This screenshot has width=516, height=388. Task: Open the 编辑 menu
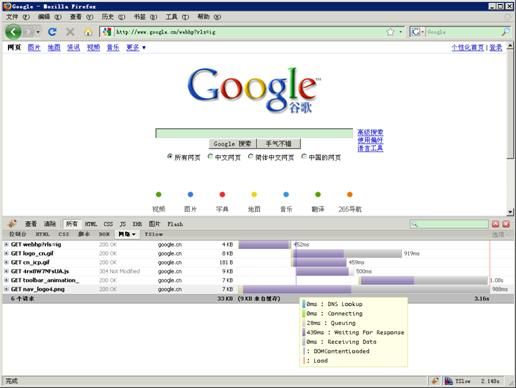pos(49,17)
